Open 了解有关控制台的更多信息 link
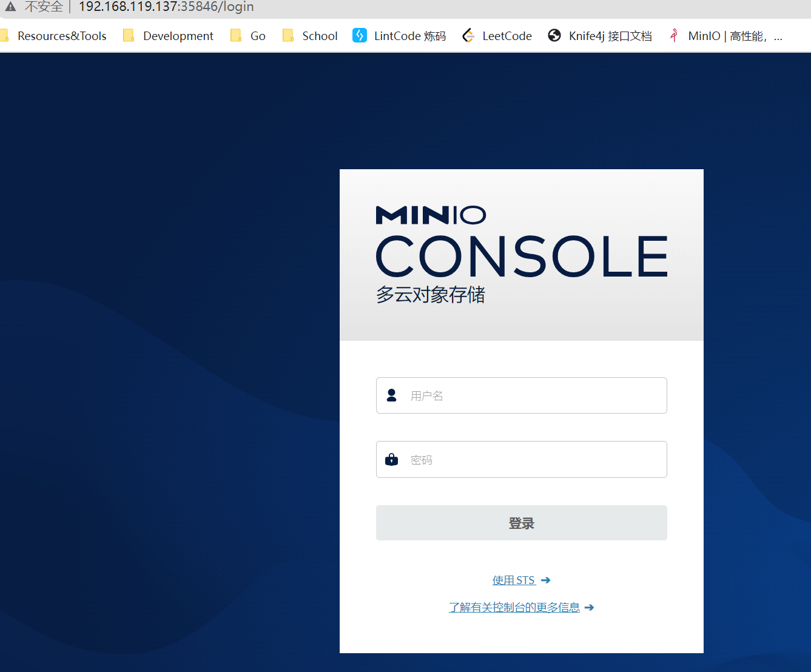This screenshot has height=672, width=811. [514, 607]
